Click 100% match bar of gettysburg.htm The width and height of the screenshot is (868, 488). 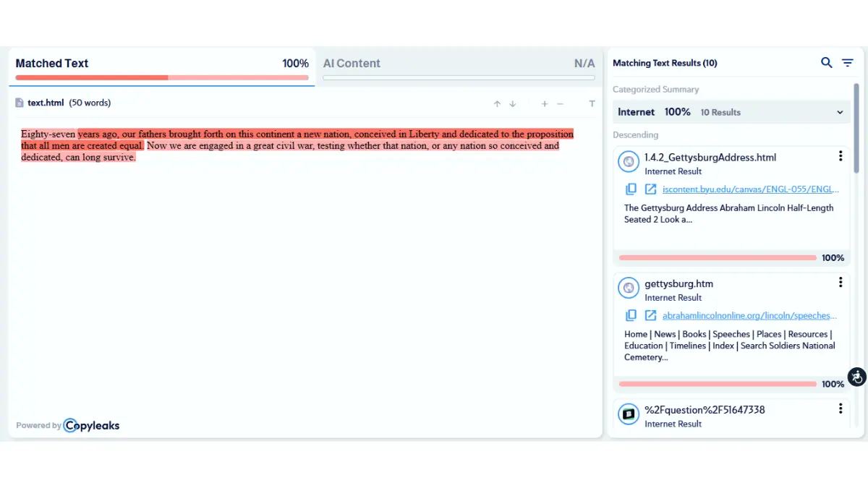718,384
